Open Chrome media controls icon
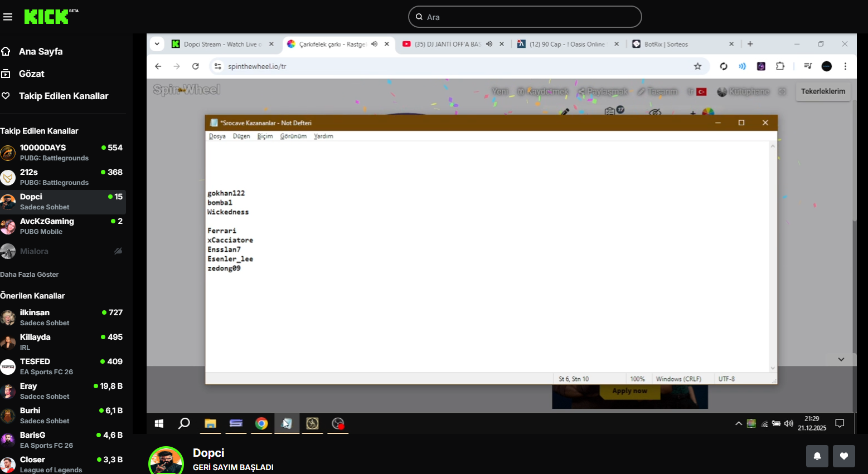The width and height of the screenshot is (868, 474). (x=808, y=66)
